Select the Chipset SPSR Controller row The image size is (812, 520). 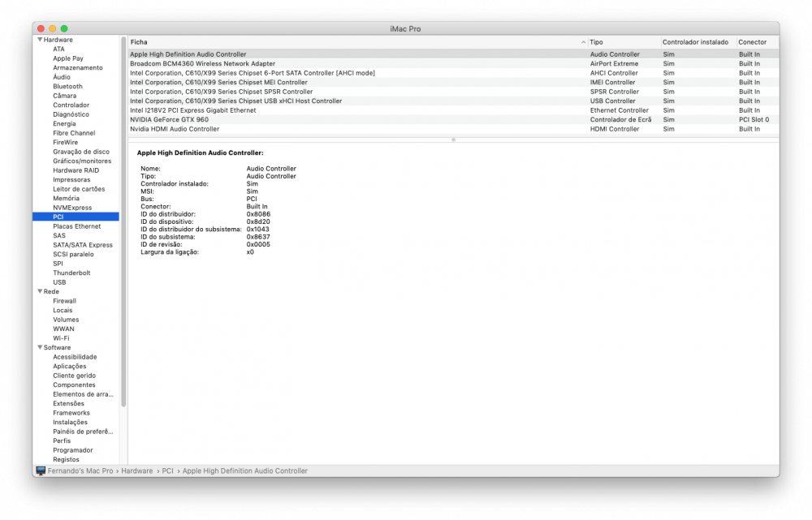click(x=453, y=92)
